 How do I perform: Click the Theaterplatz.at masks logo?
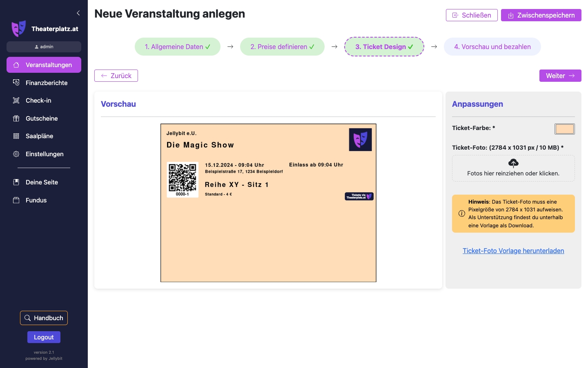pos(18,28)
